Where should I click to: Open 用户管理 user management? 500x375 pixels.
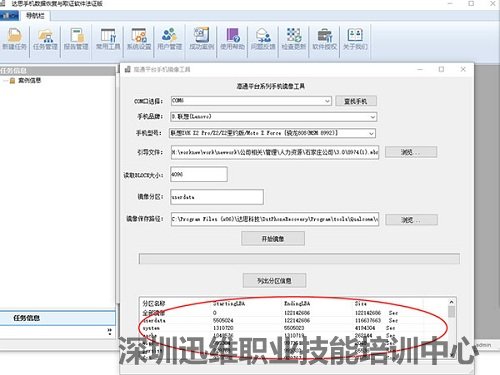pyautogui.click(x=169, y=39)
